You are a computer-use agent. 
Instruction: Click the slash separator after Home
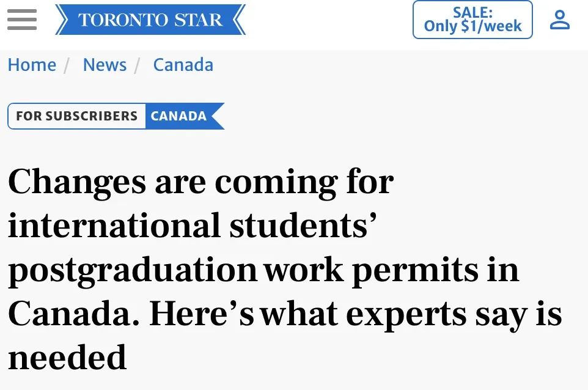click(x=69, y=65)
